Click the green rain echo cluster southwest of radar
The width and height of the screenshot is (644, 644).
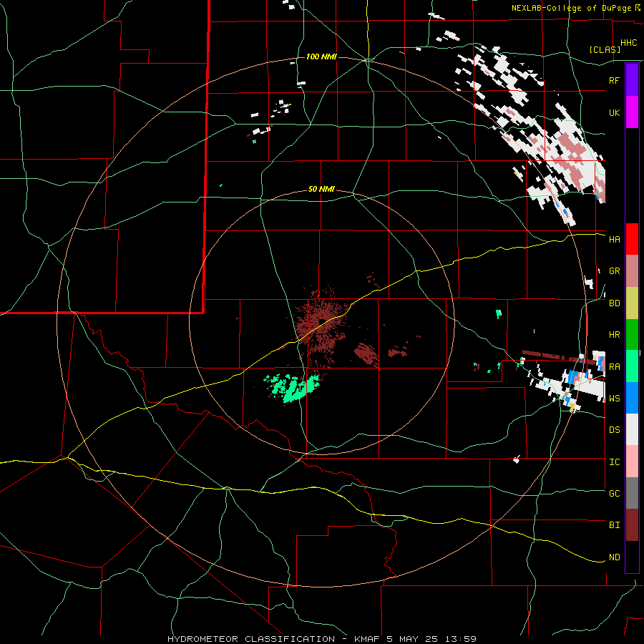(x=293, y=387)
